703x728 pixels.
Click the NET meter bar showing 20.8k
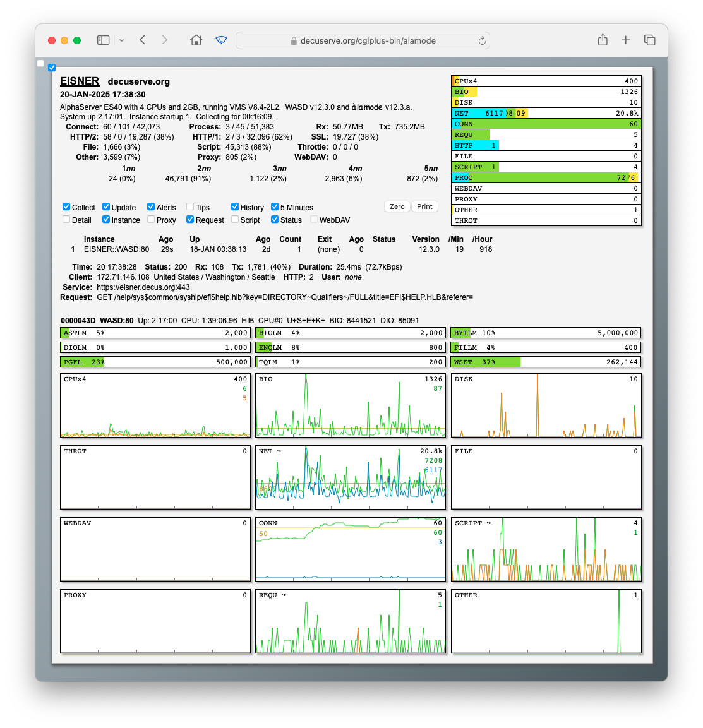coord(546,113)
